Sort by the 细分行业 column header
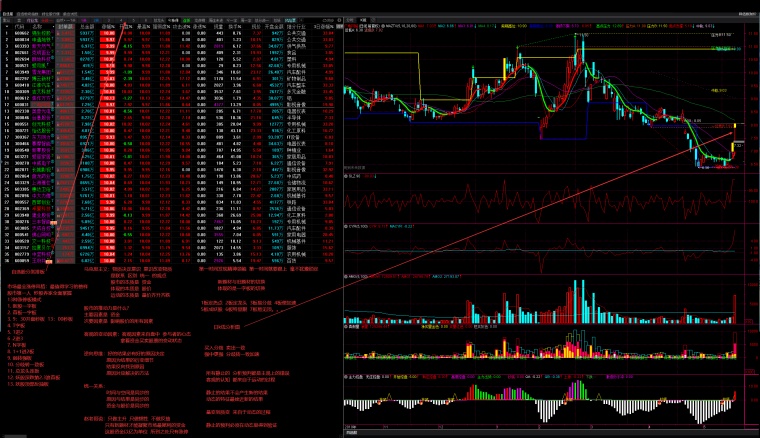The image size is (760, 438). (296, 27)
